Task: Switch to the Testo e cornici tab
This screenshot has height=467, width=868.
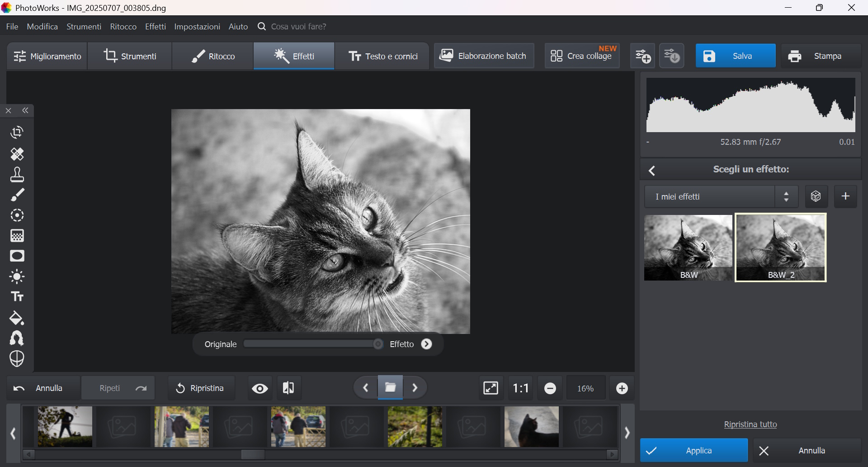Action: click(382, 56)
